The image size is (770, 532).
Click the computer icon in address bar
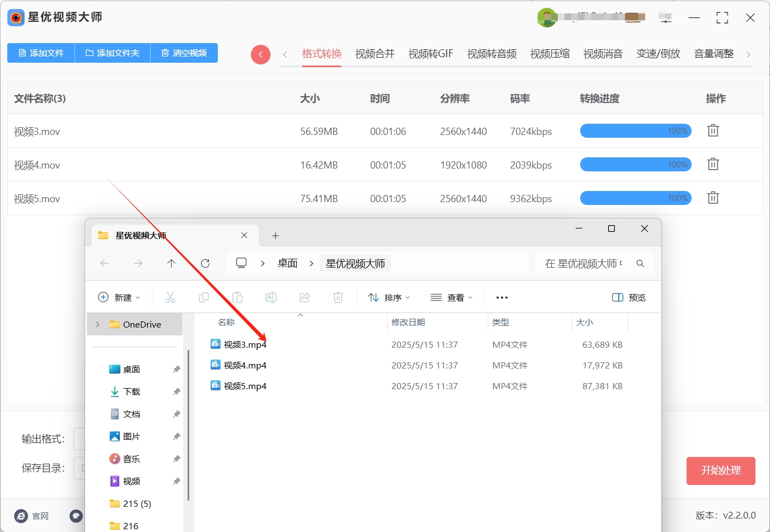click(241, 263)
